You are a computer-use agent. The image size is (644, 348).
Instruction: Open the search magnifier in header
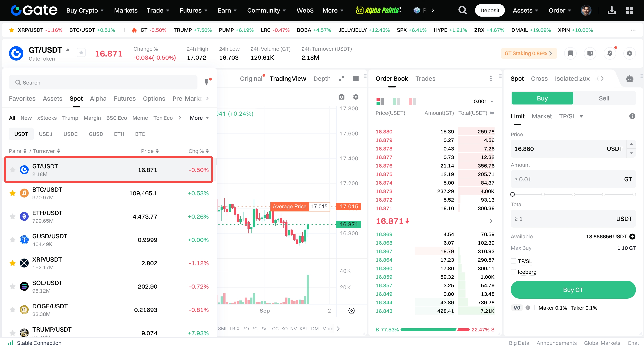pyautogui.click(x=462, y=10)
